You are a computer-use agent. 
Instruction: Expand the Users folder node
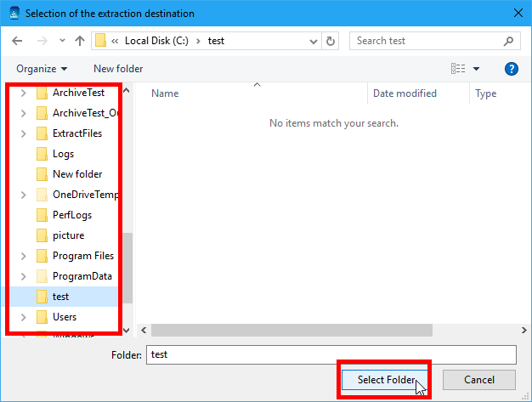tap(23, 317)
